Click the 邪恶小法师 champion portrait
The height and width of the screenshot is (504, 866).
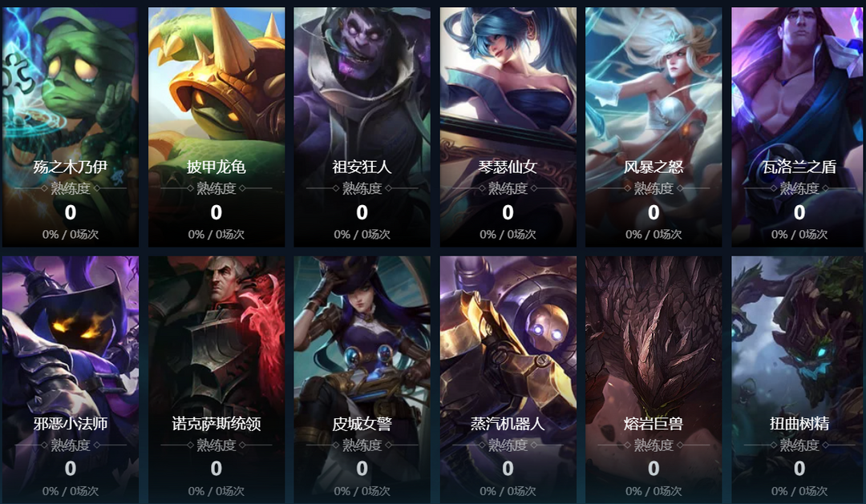(x=70, y=380)
